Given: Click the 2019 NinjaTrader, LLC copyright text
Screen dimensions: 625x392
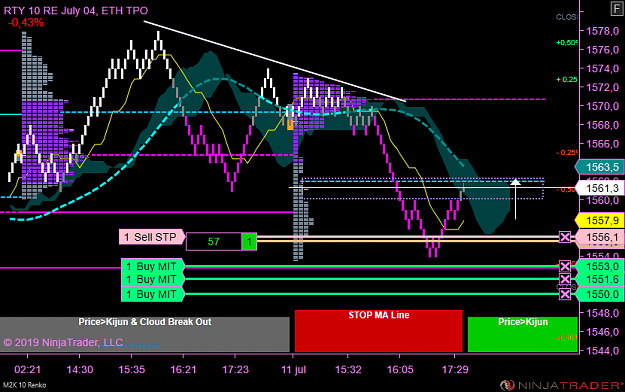Looking at the screenshot, I should click(63, 342).
